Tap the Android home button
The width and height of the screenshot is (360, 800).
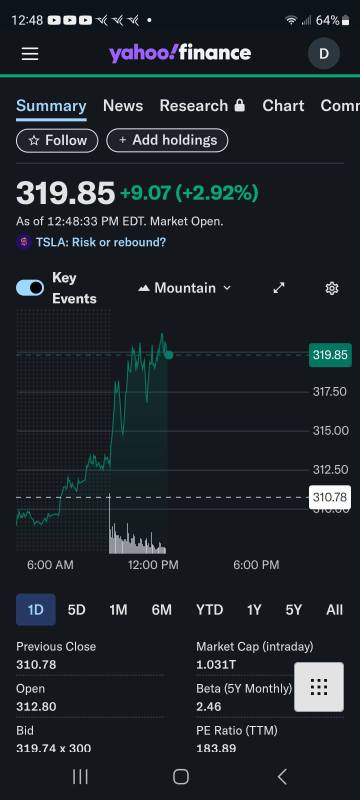[181, 777]
